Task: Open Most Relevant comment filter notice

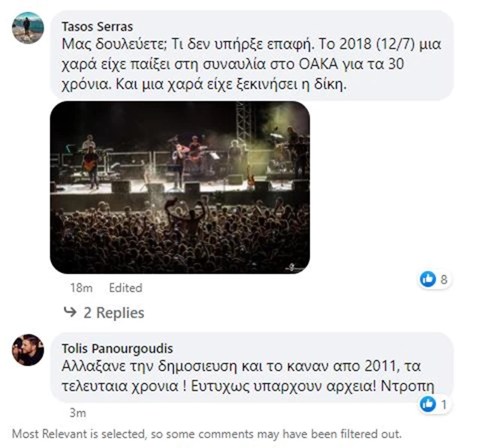Action: pos(206,434)
